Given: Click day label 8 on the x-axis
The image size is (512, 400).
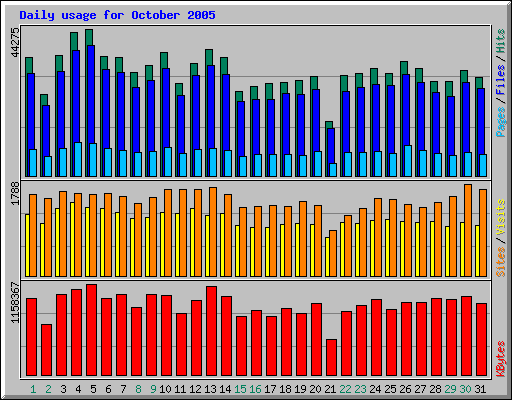Looking at the screenshot, I should coord(138,389).
